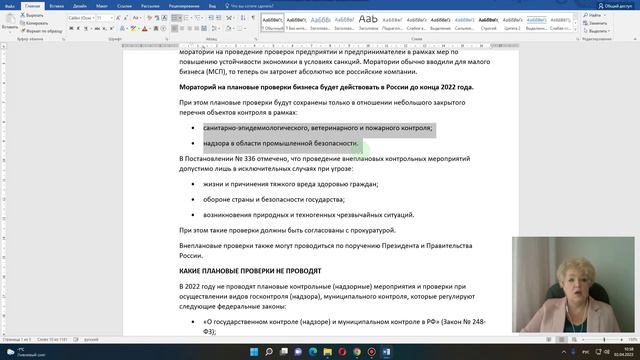Toggle superscript formatting
Screen dimensions: 640x360
112,28
